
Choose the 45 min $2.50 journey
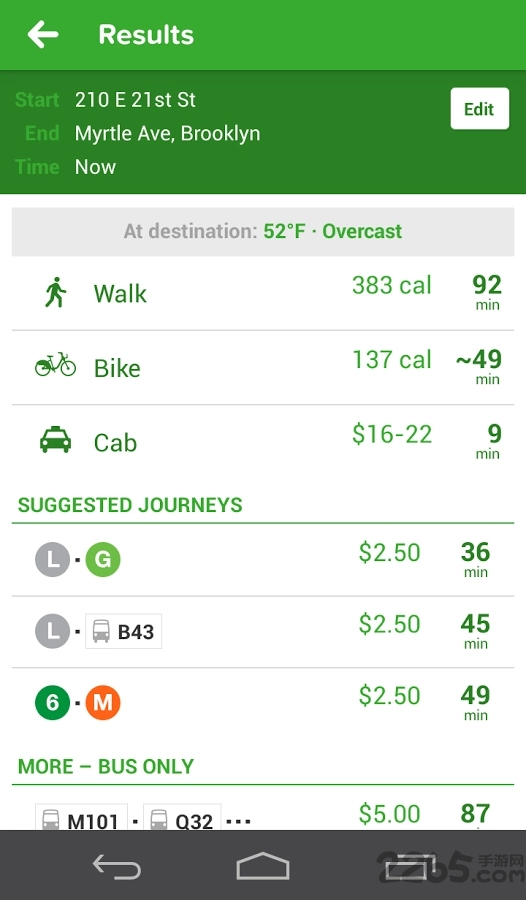click(263, 632)
